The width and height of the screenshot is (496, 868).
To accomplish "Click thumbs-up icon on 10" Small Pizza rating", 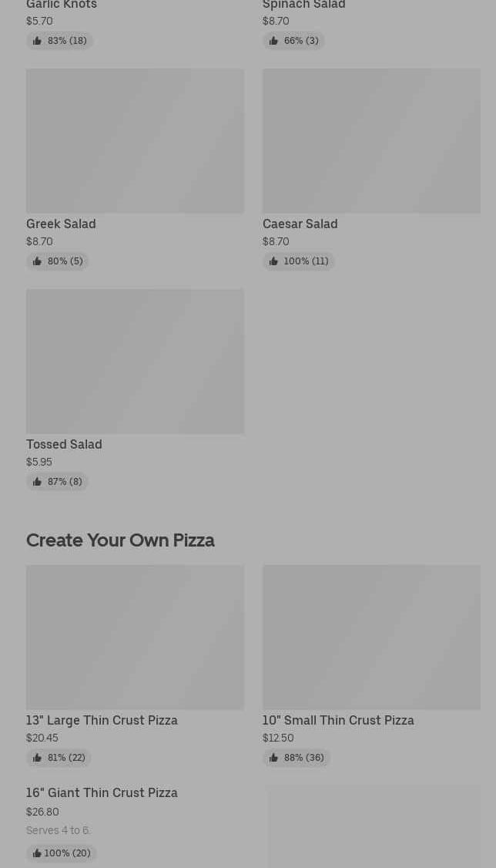I will 273,758.
